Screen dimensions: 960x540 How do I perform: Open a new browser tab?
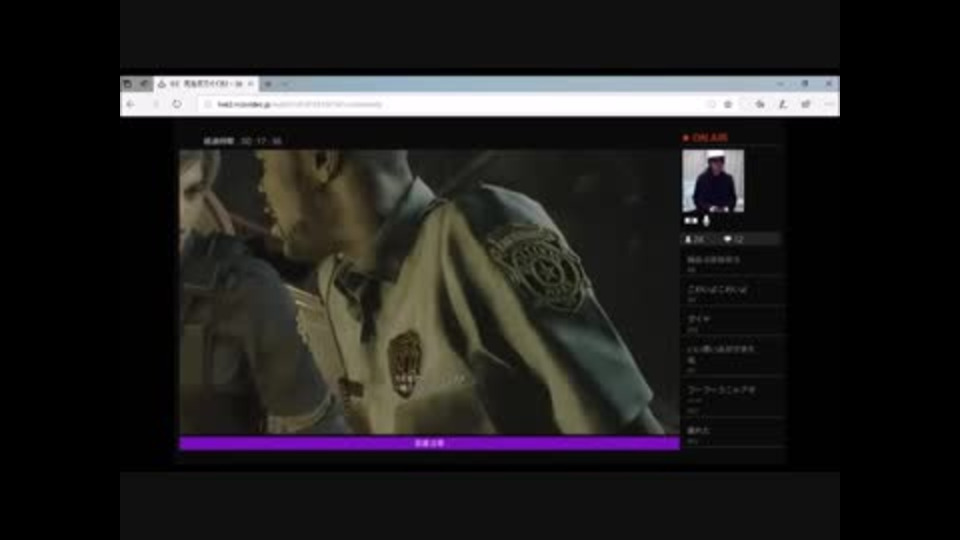pyautogui.click(x=268, y=84)
